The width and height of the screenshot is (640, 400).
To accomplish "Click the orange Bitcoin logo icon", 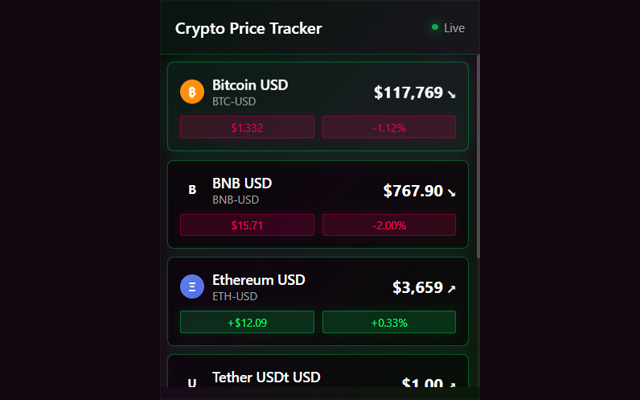I will pyautogui.click(x=192, y=92).
